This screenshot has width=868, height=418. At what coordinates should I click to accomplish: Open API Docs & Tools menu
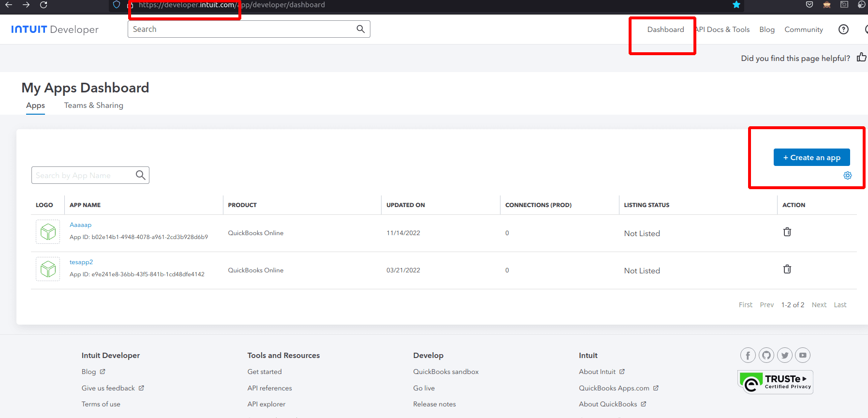coord(722,30)
